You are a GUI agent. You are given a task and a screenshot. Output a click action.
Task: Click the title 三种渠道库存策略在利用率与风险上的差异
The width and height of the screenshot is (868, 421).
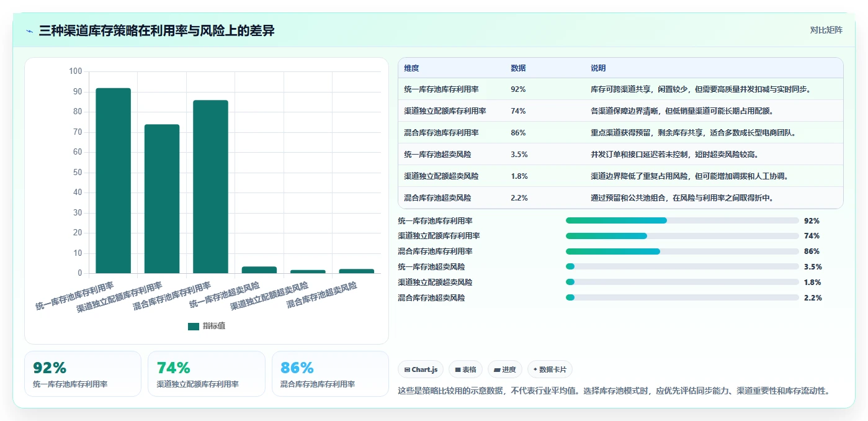click(x=156, y=30)
